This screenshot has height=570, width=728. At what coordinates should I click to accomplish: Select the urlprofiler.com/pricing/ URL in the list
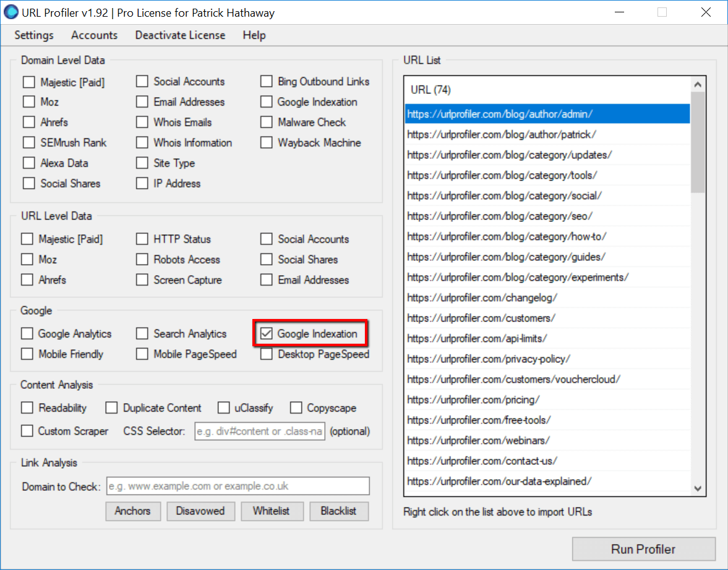coord(473,399)
